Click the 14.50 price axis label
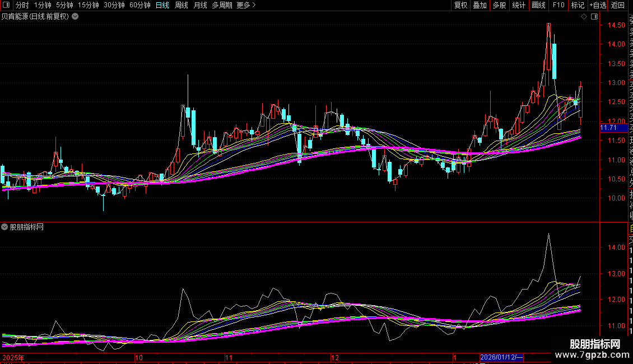The height and width of the screenshot is (364, 633). (616, 25)
